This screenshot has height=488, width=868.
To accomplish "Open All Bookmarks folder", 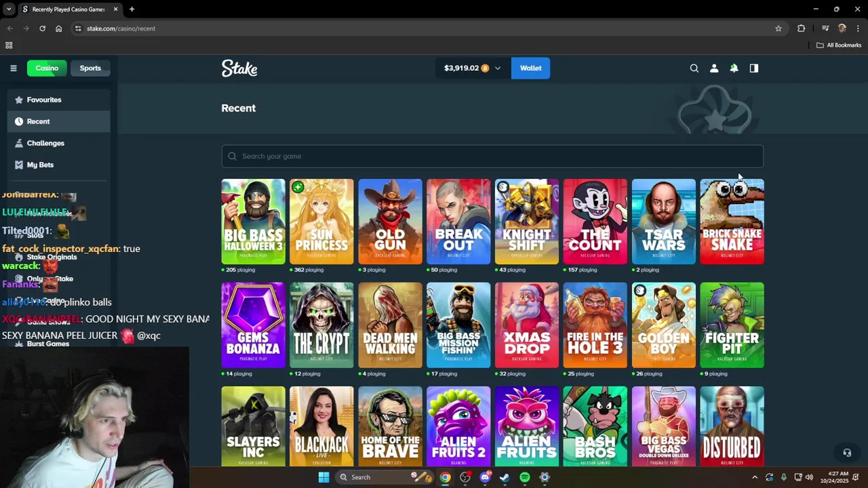I will pos(839,45).
